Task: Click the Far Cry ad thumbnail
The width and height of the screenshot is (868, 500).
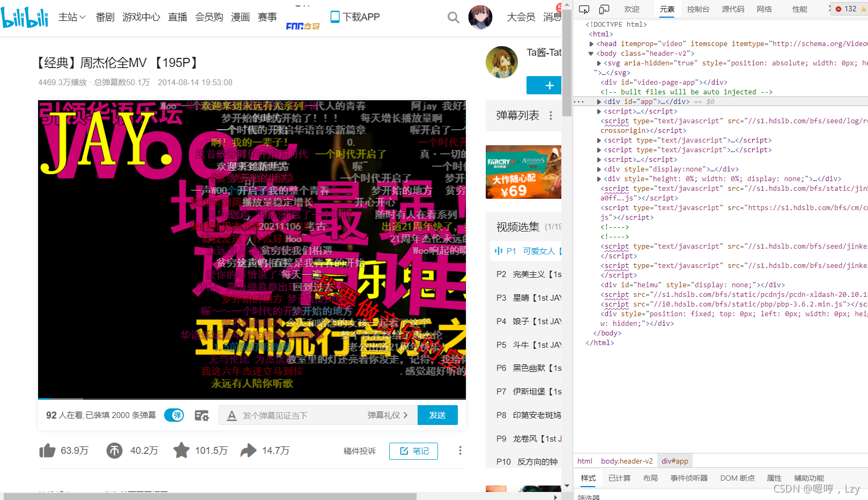Action: 523,172
